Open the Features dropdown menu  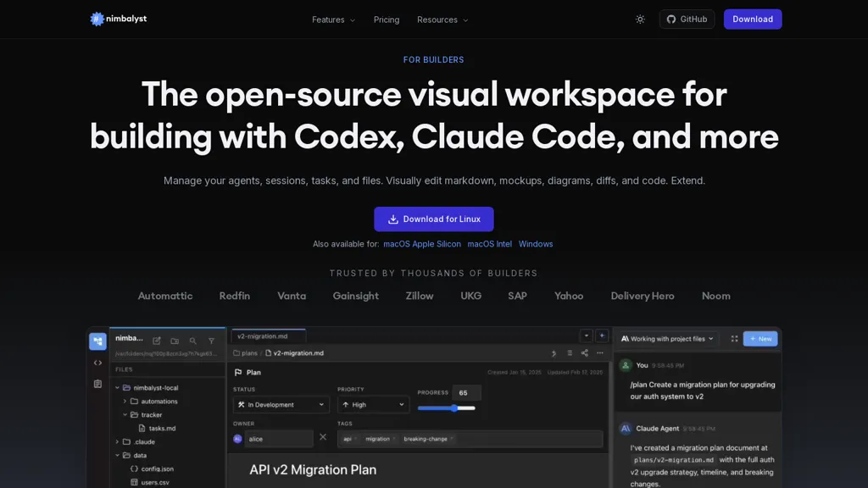333,20
